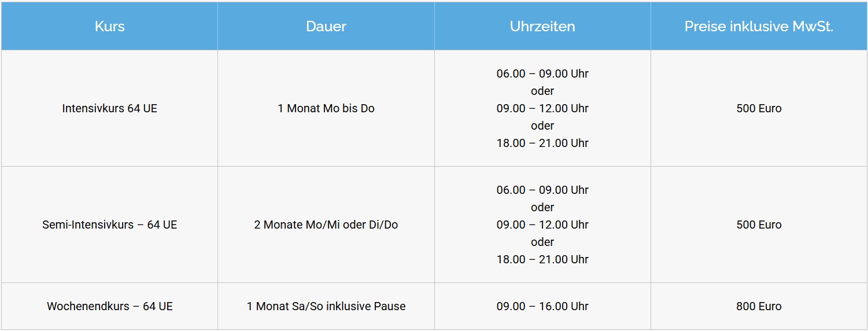The image size is (868, 331).
Task: Click the "Kurs" column header
Action: click(x=109, y=27)
